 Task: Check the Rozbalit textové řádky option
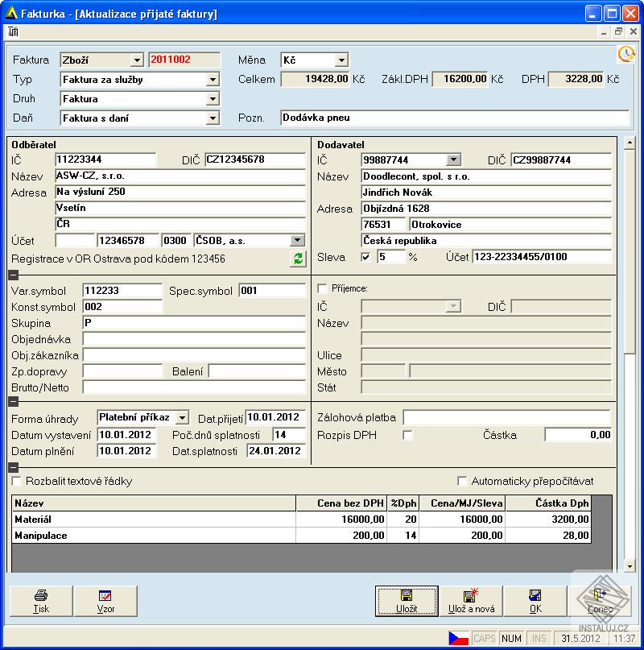[17, 481]
